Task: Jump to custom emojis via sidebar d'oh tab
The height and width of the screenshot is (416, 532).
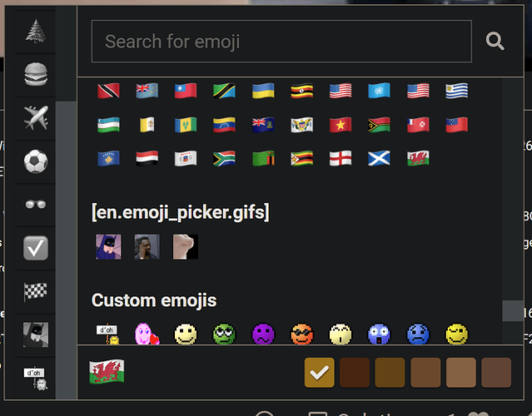Action: 35,378
